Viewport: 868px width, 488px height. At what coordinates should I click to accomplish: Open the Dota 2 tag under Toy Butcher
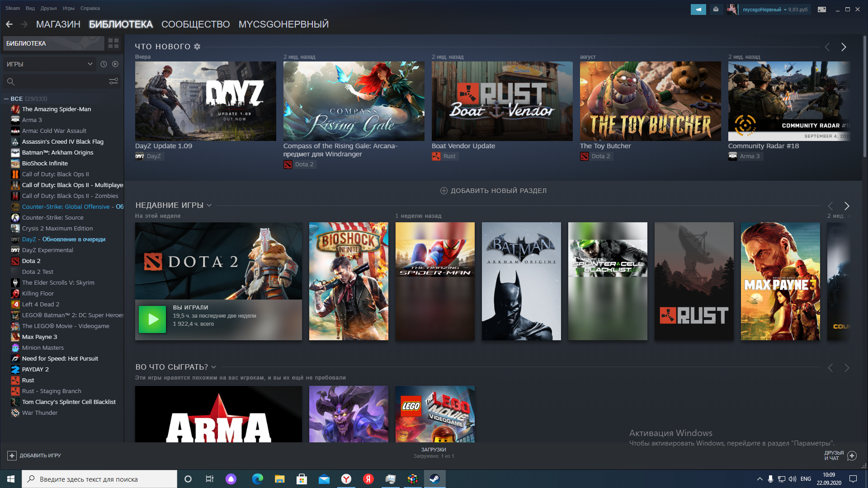(x=596, y=156)
